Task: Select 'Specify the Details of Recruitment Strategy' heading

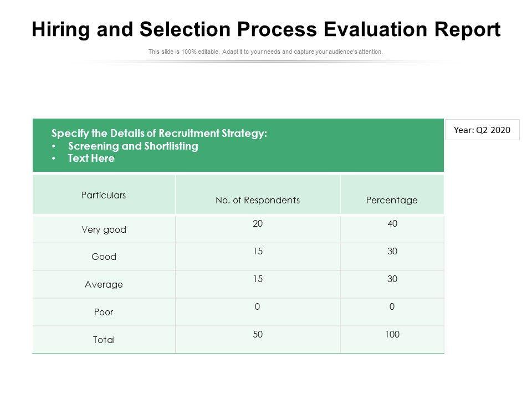Action: (x=159, y=134)
